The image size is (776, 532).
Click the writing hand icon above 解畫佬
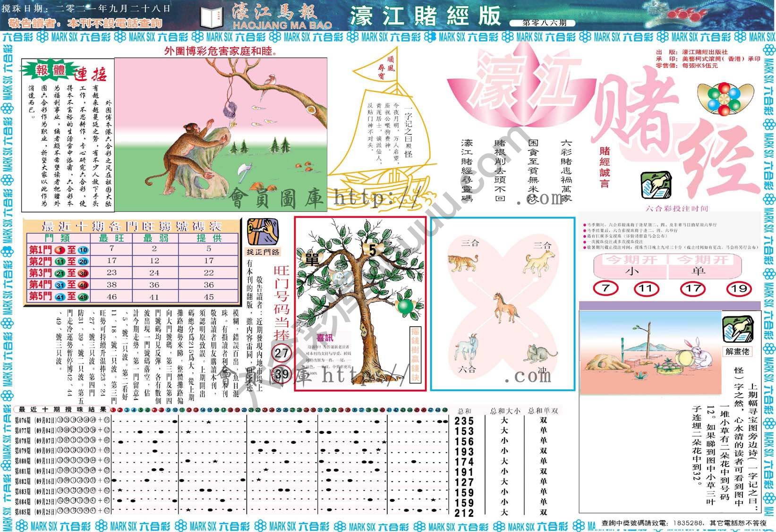click(738, 329)
